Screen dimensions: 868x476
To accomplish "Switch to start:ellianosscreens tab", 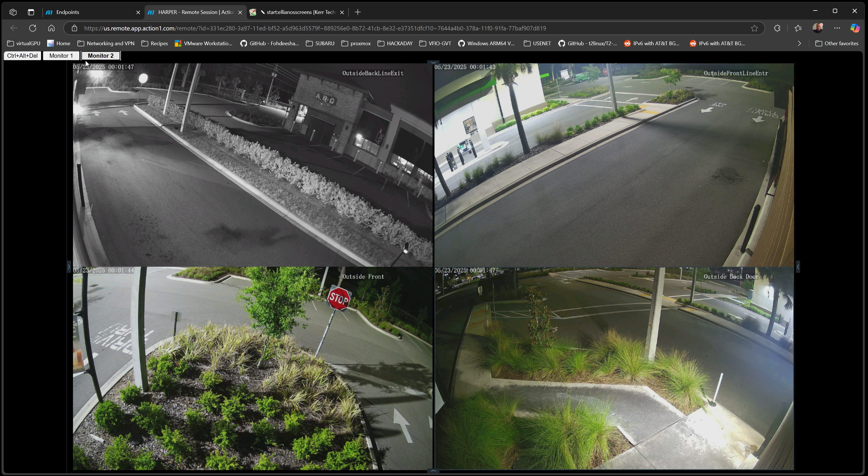I will (x=296, y=12).
